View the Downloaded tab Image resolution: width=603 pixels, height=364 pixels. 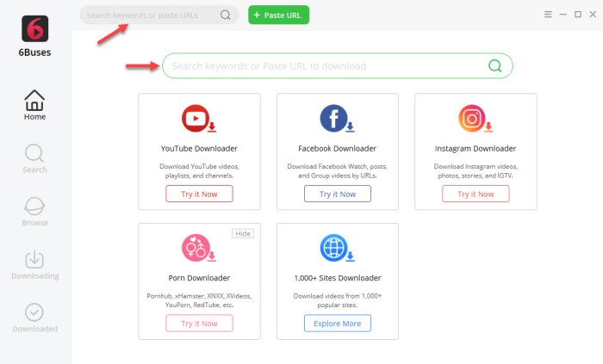coord(34,318)
